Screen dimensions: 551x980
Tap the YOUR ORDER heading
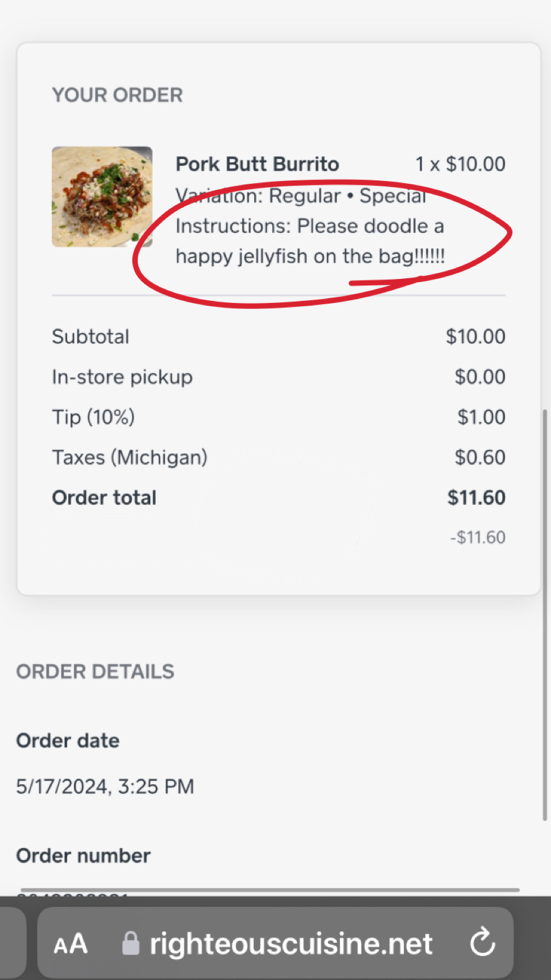[118, 95]
